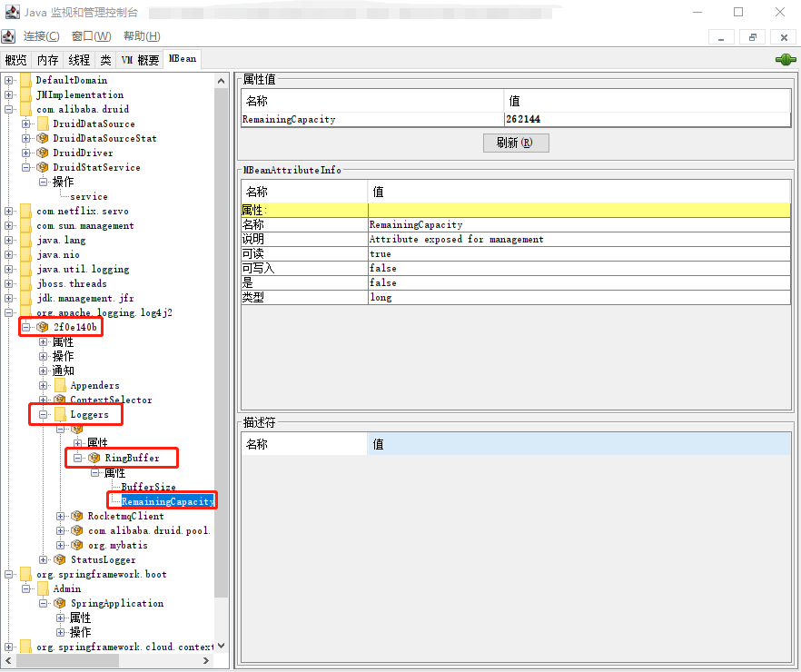
Task: Expand the StatusLogger node
Action: 43,559
